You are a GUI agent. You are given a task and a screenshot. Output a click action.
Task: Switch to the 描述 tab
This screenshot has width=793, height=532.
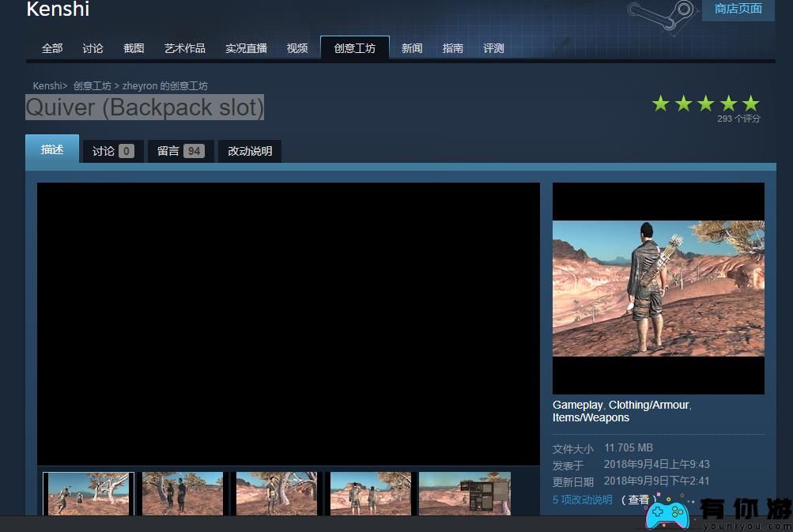click(52, 149)
